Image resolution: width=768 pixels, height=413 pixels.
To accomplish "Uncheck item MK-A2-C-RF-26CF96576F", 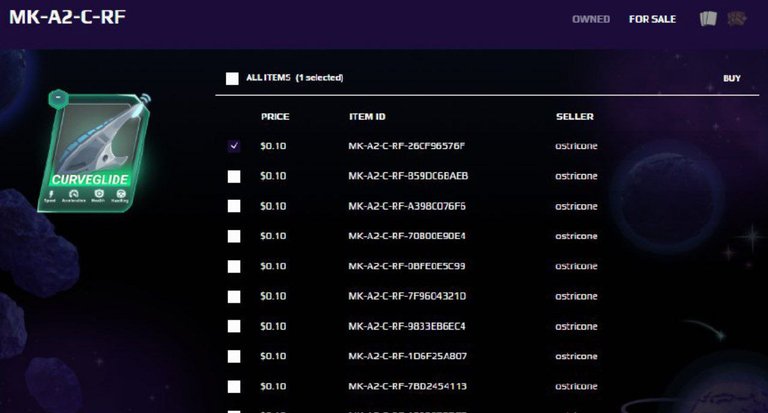I will click(234, 146).
